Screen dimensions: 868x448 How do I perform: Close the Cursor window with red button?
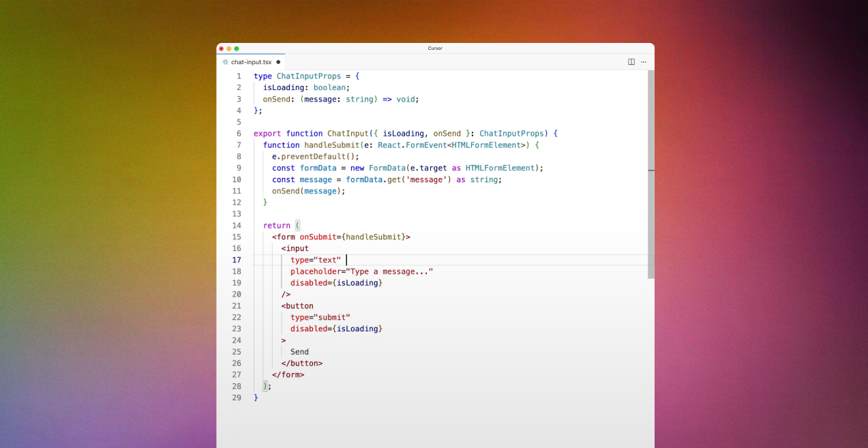(x=221, y=48)
